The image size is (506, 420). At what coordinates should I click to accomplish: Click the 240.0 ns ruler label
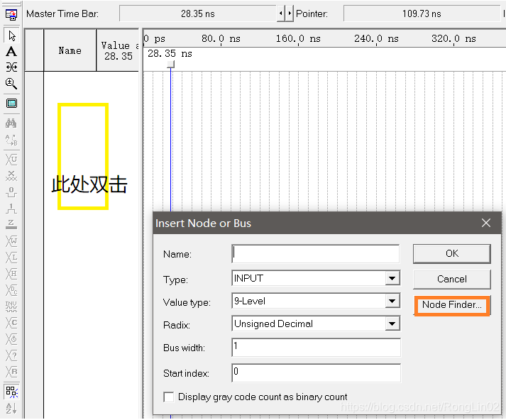376,39
